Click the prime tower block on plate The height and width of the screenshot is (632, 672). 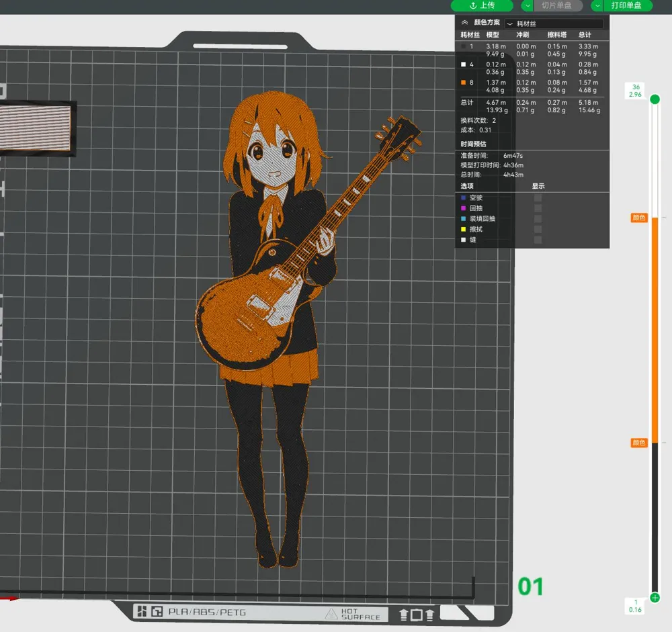tap(36, 128)
